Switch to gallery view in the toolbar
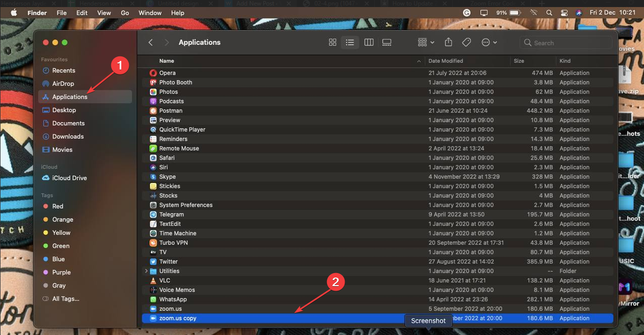 tap(386, 42)
